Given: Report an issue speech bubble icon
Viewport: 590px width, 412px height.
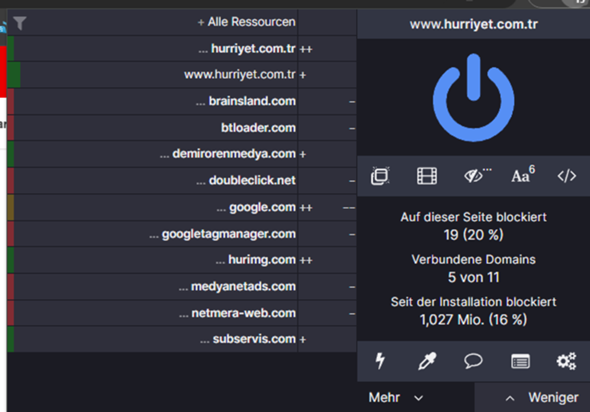Looking at the screenshot, I should (x=473, y=361).
